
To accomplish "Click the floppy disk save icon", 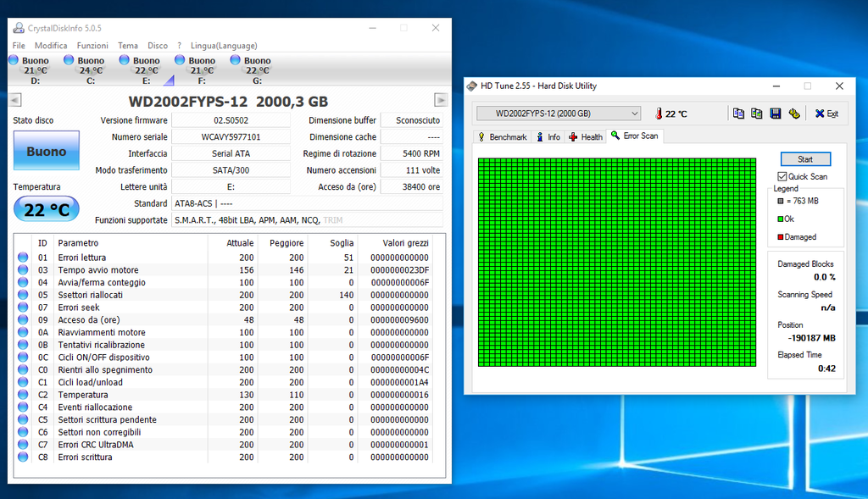I will [x=775, y=114].
